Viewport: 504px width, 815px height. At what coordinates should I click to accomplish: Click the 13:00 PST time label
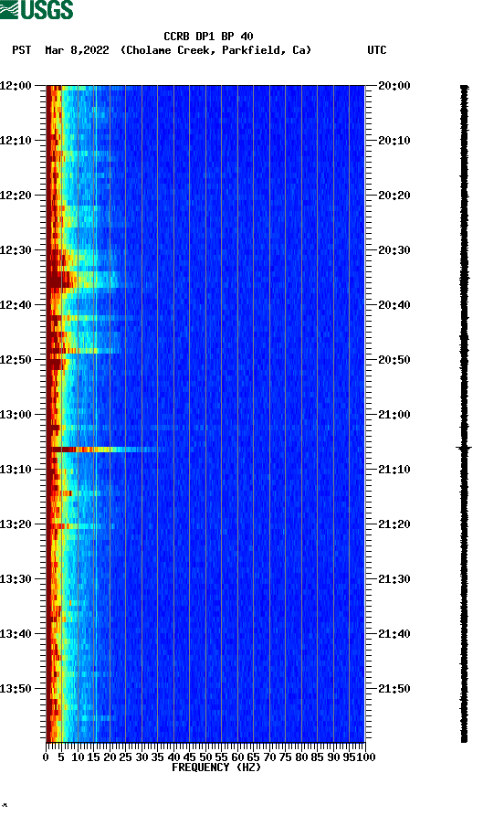[x=16, y=414]
